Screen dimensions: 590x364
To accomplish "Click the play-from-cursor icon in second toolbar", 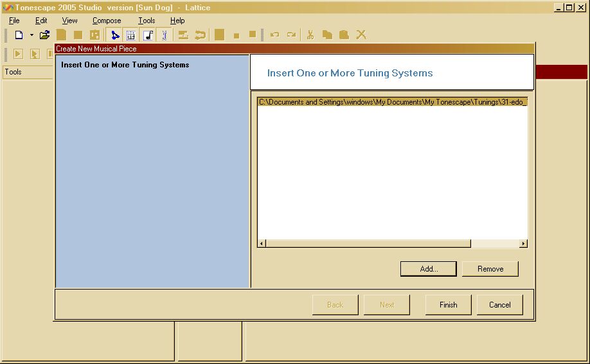I will click(34, 54).
